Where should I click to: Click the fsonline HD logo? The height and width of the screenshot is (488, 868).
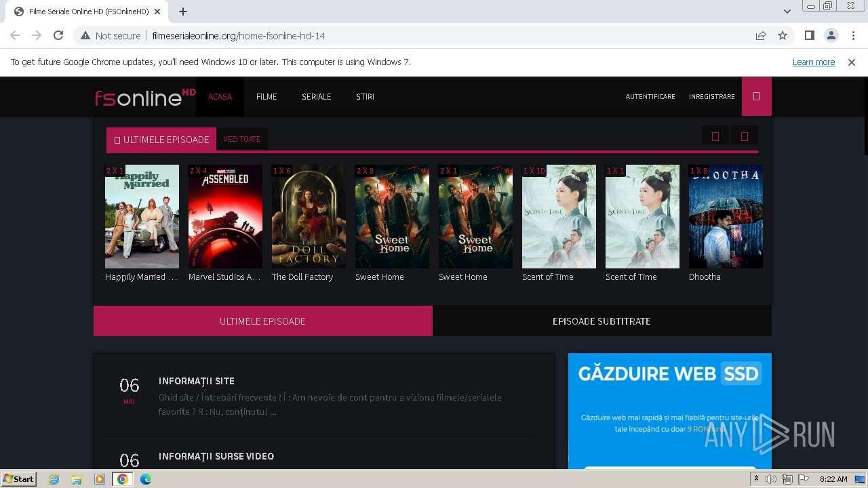(x=145, y=98)
